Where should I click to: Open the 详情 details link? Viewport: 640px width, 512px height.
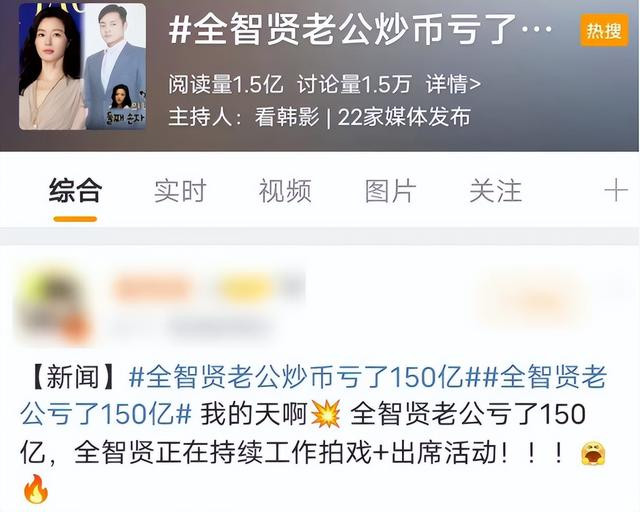point(453,85)
